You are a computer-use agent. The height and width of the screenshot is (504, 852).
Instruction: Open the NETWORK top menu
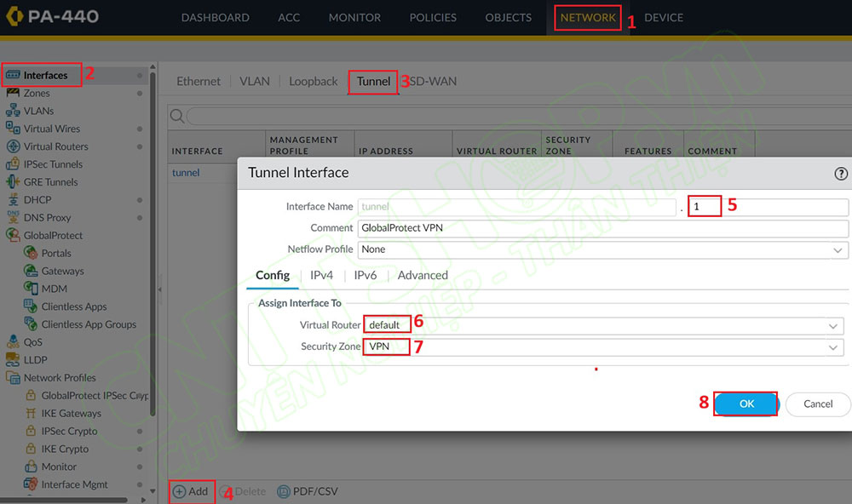(x=588, y=17)
